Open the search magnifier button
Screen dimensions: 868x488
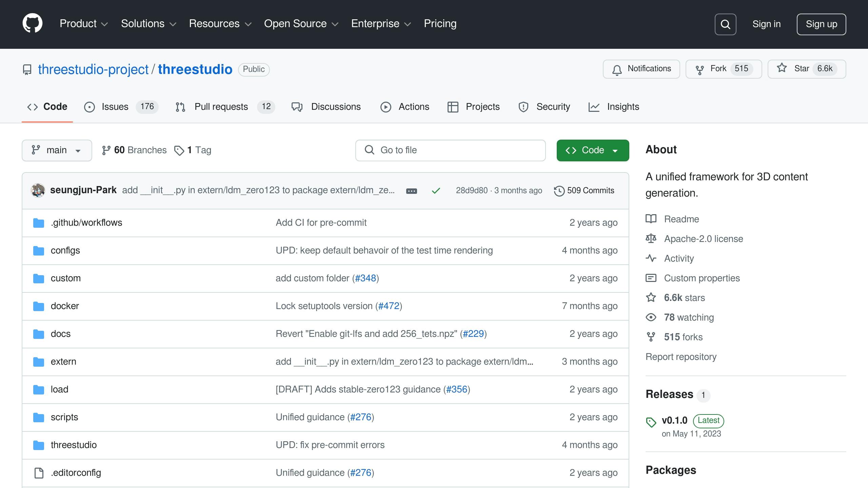pyautogui.click(x=725, y=24)
